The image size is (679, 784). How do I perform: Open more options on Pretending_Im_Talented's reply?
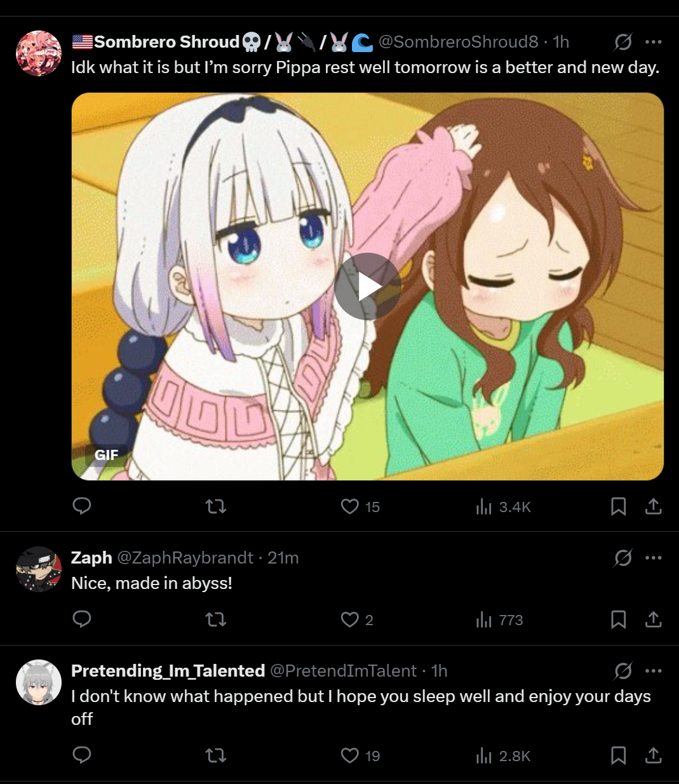[x=653, y=671]
